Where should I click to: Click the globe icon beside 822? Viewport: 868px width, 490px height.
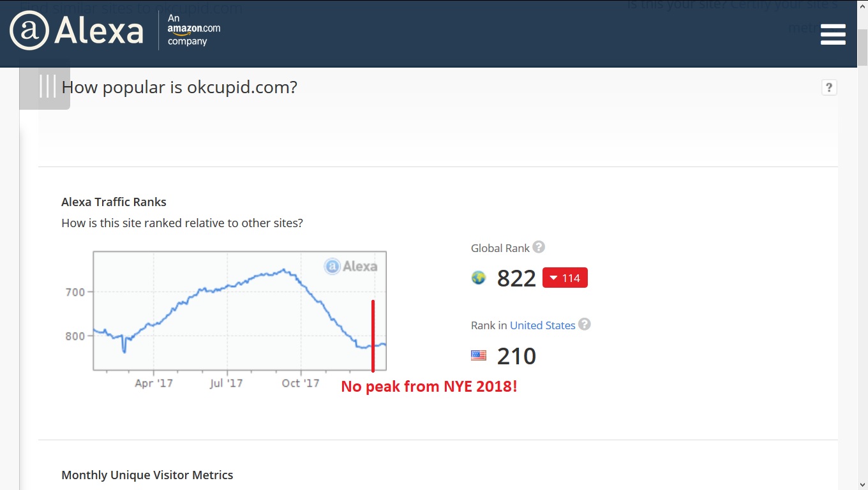coord(479,278)
